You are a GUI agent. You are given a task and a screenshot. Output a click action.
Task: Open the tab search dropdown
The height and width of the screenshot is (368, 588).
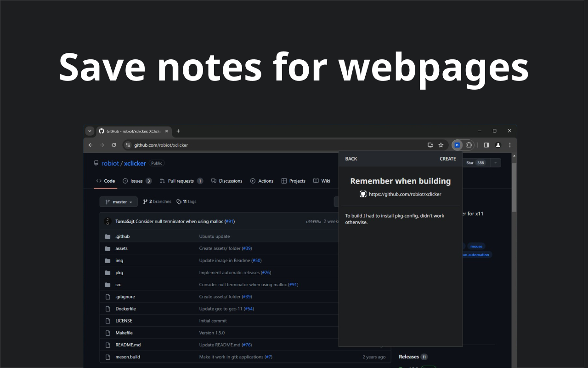pos(90,131)
